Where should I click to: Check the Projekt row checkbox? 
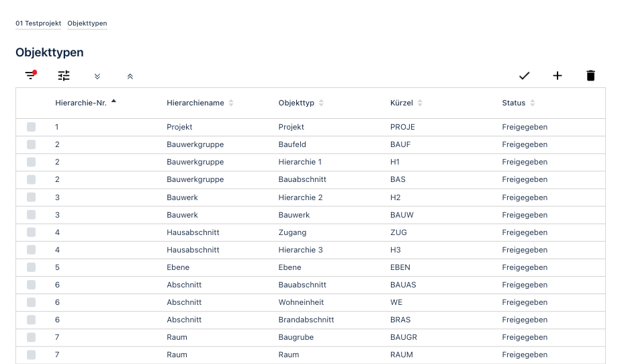point(32,127)
